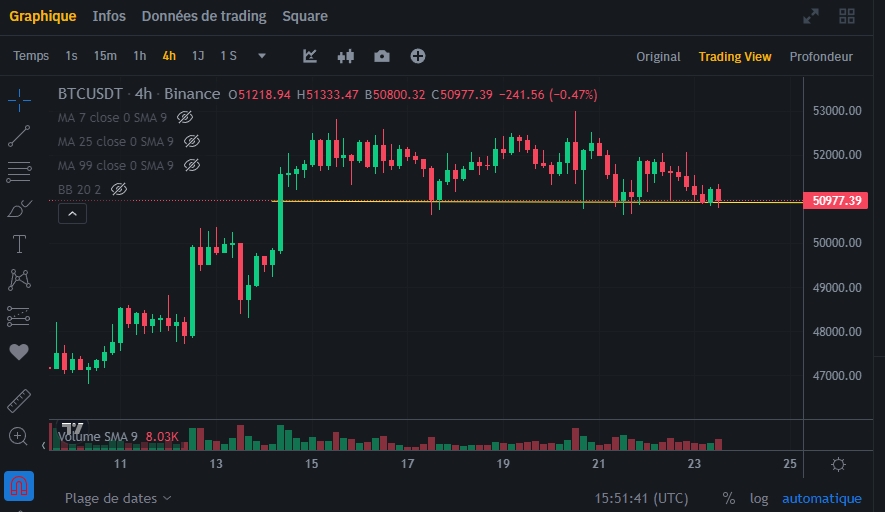Select the crosshair cursor tool
Screen dimensions: 885x512
[x=19, y=99]
